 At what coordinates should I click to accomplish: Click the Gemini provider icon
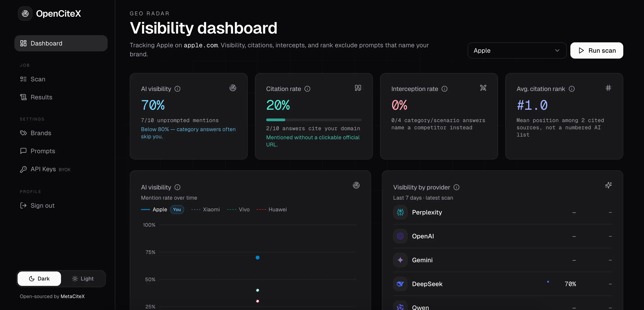pyautogui.click(x=400, y=260)
